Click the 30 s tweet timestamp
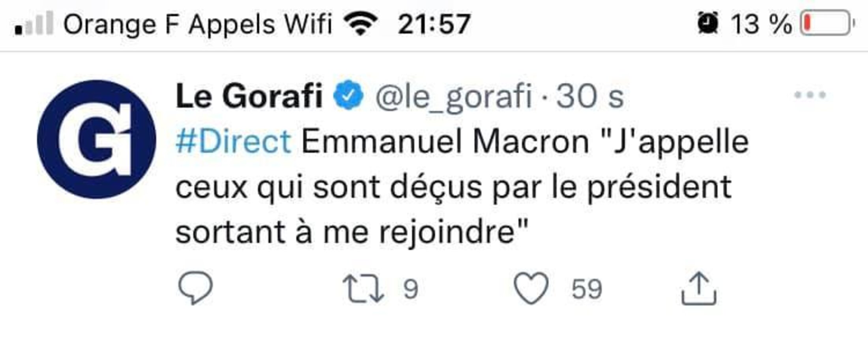 point(590,96)
